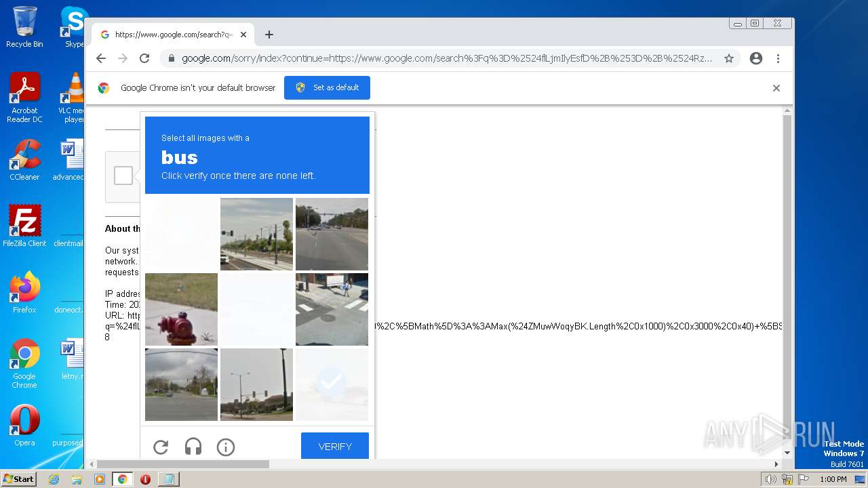Select the Google search tab
Viewport: 868px width, 488px height.
click(173, 35)
